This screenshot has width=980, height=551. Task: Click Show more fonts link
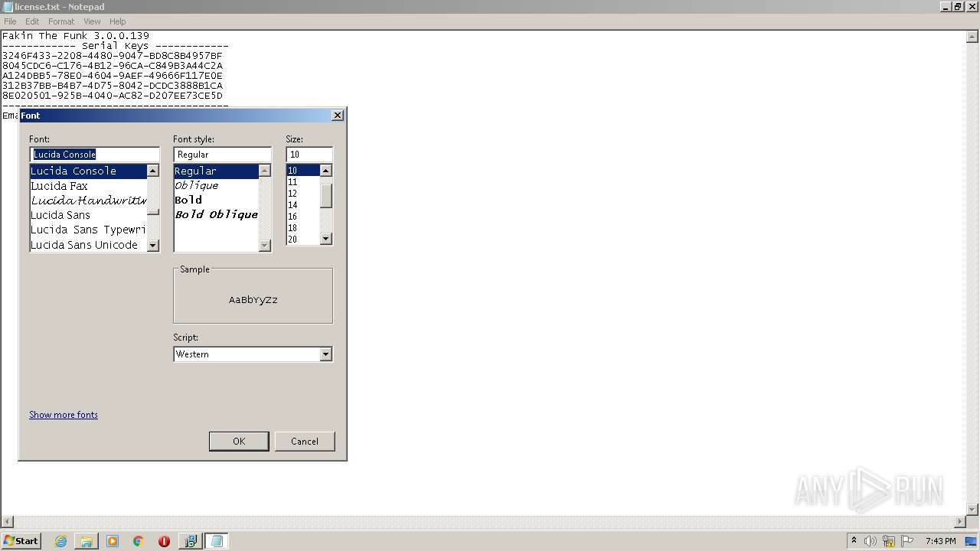pos(64,415)
